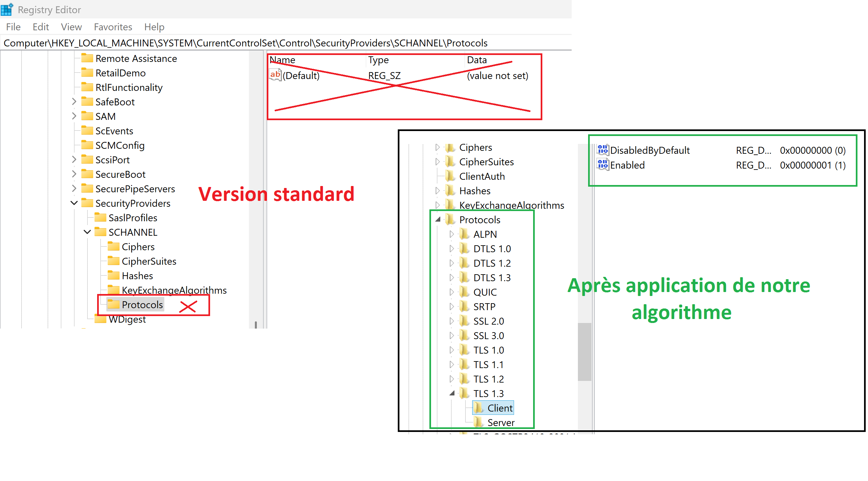
Task: Click the DTLS 1.2 folder icon
Action: coord(464,263)
